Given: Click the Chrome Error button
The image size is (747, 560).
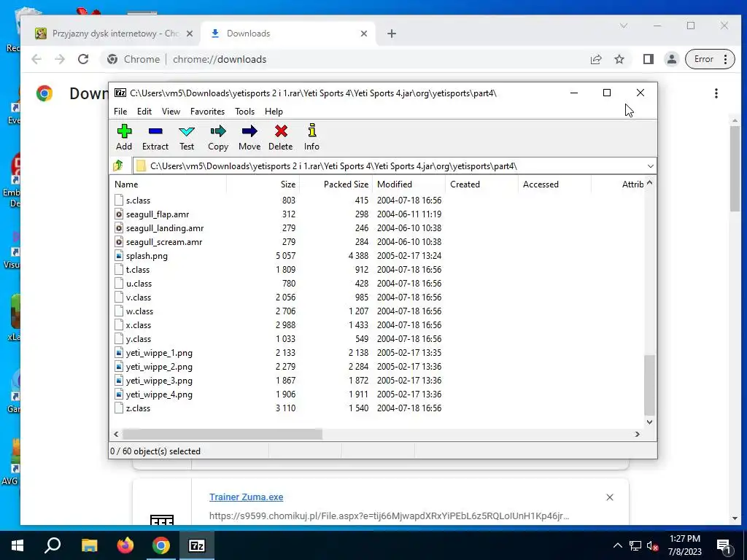Looking at the screenshot, I should pos(710,59).
